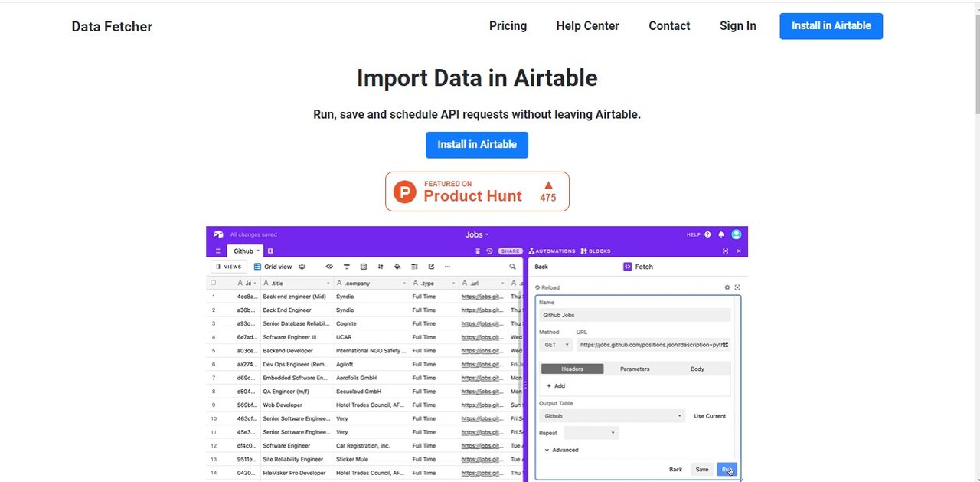Image resolution: width=980 pixels, height=482 pixels.
Task: Click Add to add a header row
Action: click(x=556, y=386)
